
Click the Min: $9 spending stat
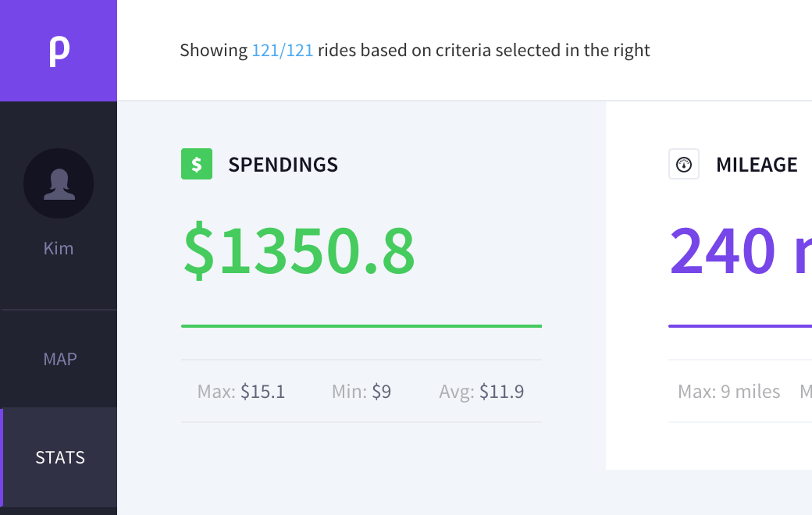[361, 391]
